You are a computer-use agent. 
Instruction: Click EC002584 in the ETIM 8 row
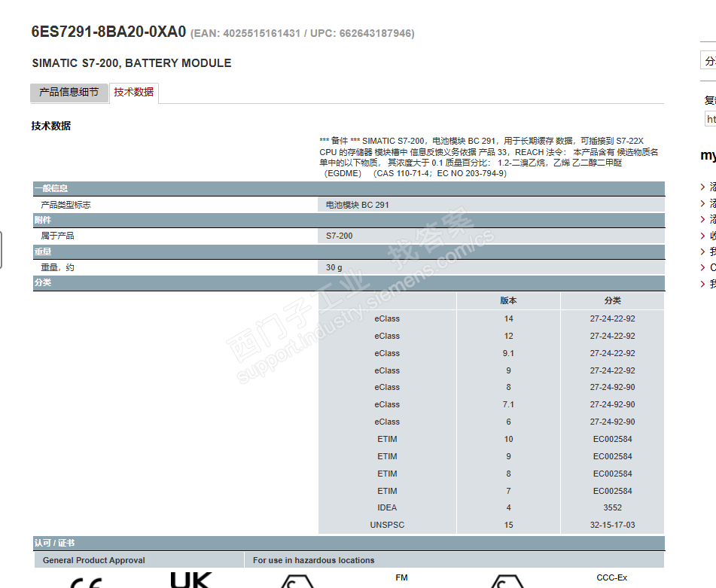[x=612, y=474]
